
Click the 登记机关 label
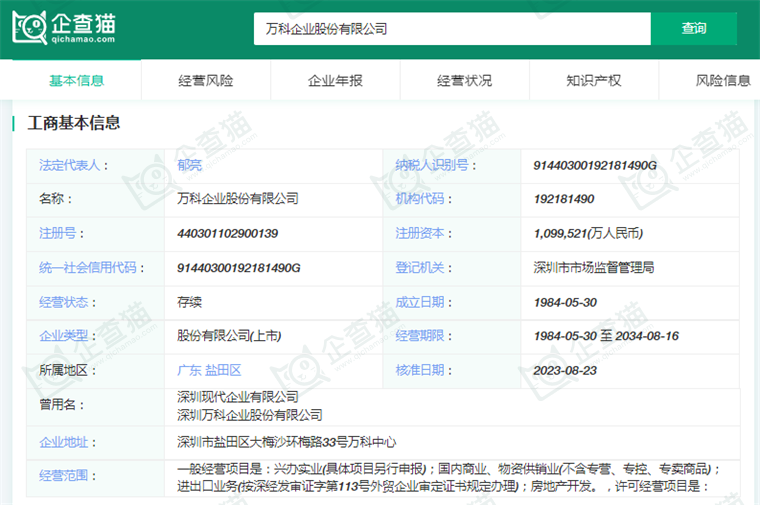tap(419, 268)
